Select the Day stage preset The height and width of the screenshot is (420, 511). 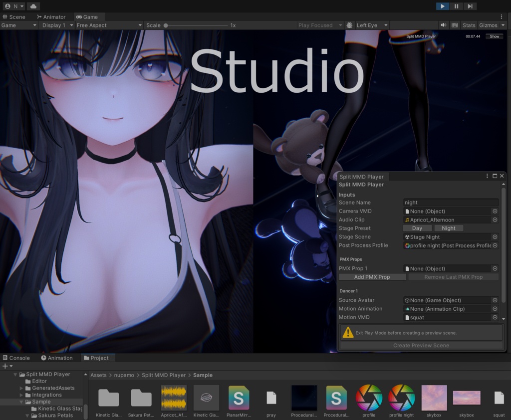[x=417, y=228]
